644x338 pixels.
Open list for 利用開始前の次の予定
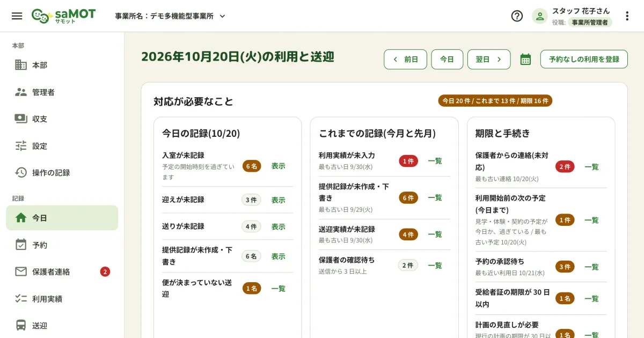click(591, 219)
